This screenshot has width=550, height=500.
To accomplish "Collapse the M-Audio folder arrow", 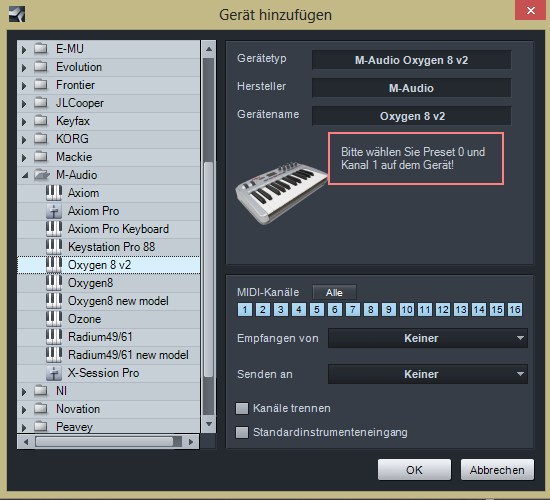I will (25, 175).
